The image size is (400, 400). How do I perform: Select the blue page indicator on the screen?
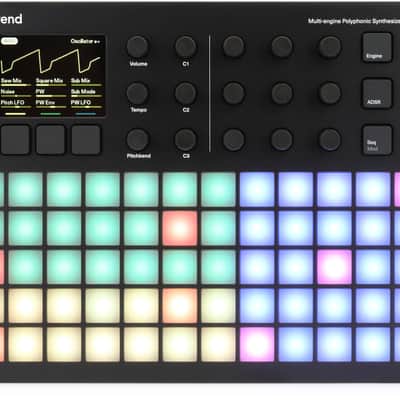coord(86,114)
